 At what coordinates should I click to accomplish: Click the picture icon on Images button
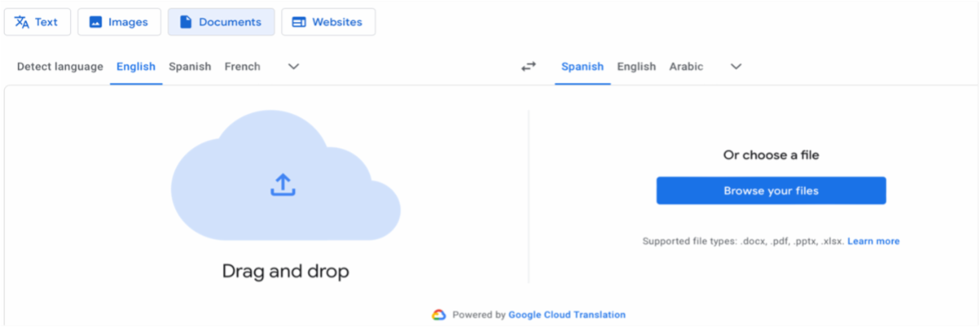click(96, 23)
